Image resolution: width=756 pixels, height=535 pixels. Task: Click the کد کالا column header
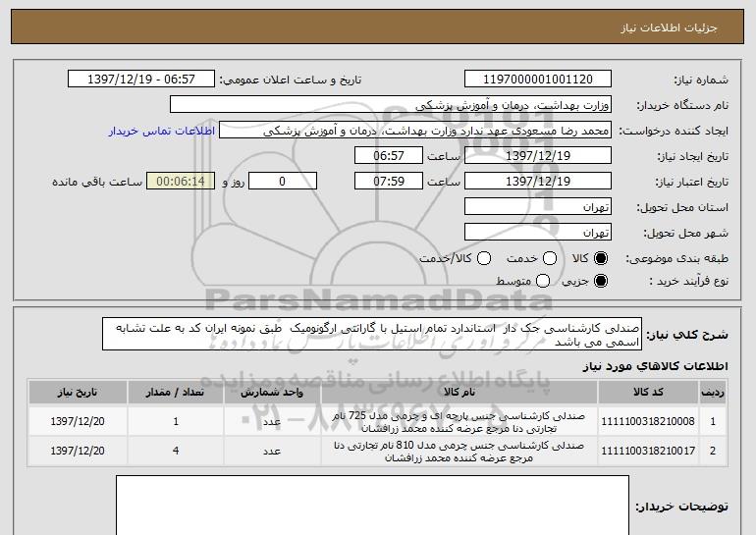coord(648,393)
